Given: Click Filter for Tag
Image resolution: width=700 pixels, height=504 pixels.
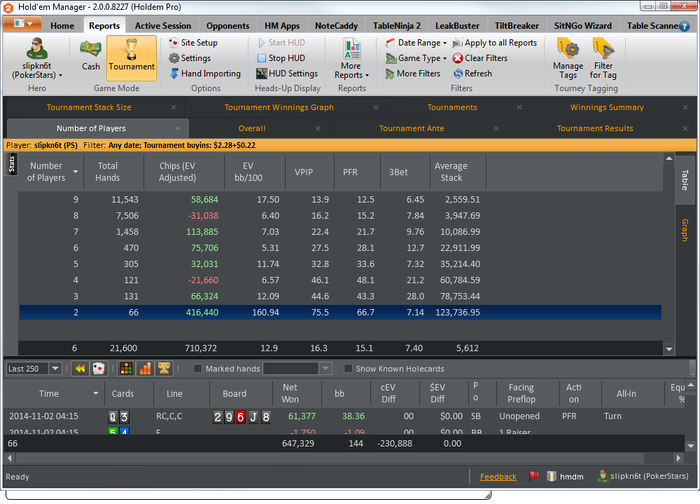Looking at the screenshot, I should coord(603,59).
